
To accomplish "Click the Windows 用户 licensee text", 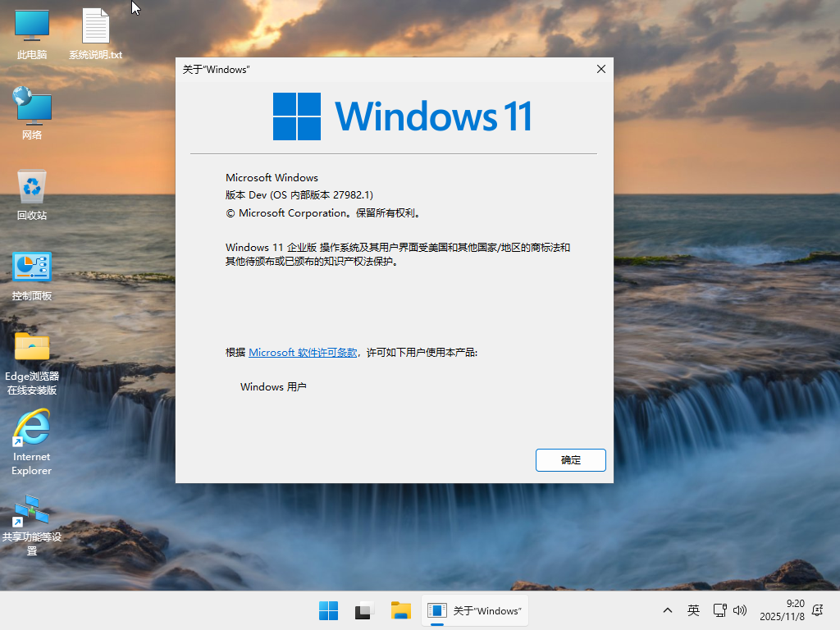I will pyautogui.click(x=273, y=387).
